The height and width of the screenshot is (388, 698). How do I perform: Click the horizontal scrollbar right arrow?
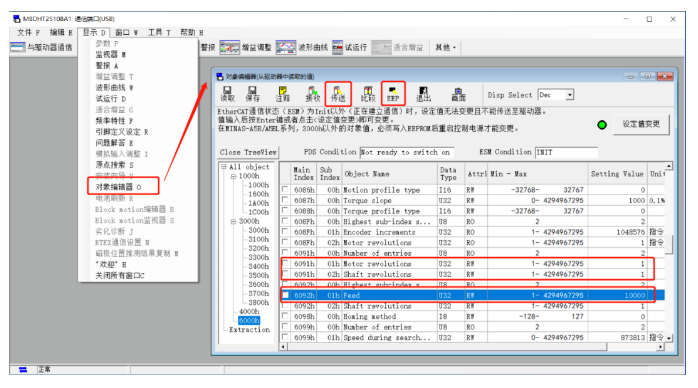[x=661, y=346]
